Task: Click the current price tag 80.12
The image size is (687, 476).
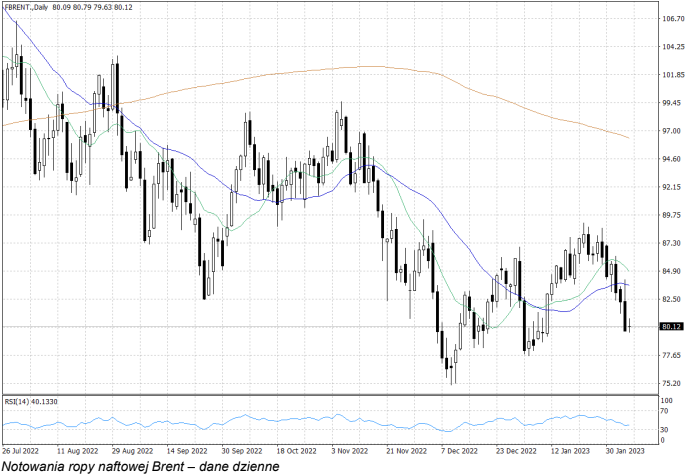Action: pyautogui.click(x=671, y=327)
